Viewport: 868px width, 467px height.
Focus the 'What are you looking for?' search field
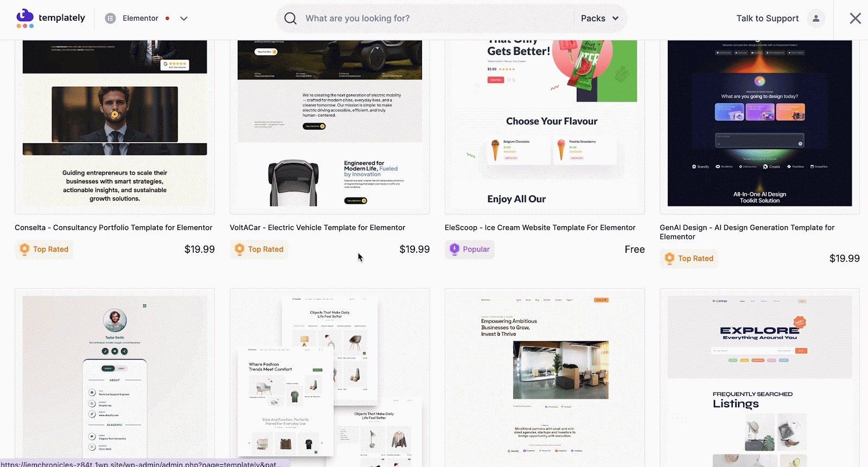[x=437, y=18]
